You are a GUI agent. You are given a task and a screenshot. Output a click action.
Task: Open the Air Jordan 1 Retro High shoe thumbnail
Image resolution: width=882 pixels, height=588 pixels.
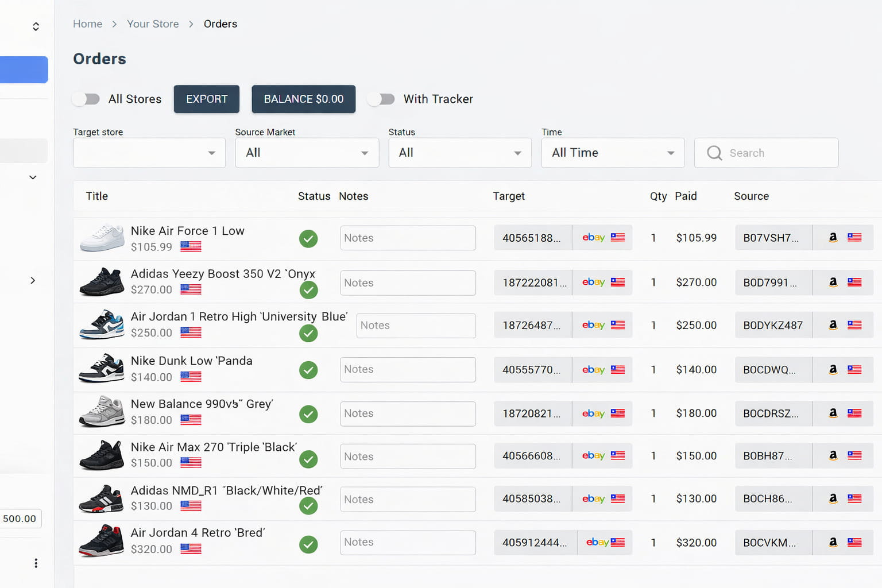coord(102,324)
